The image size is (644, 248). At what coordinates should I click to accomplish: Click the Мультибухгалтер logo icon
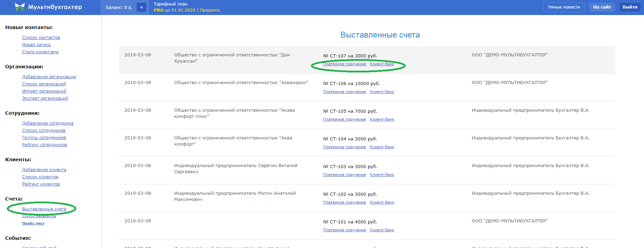point(20,7)
